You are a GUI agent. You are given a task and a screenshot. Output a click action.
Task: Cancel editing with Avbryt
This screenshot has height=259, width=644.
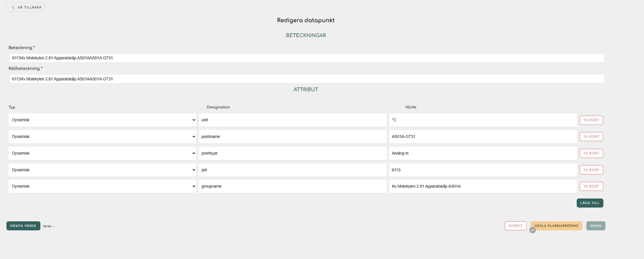point(516,226)
